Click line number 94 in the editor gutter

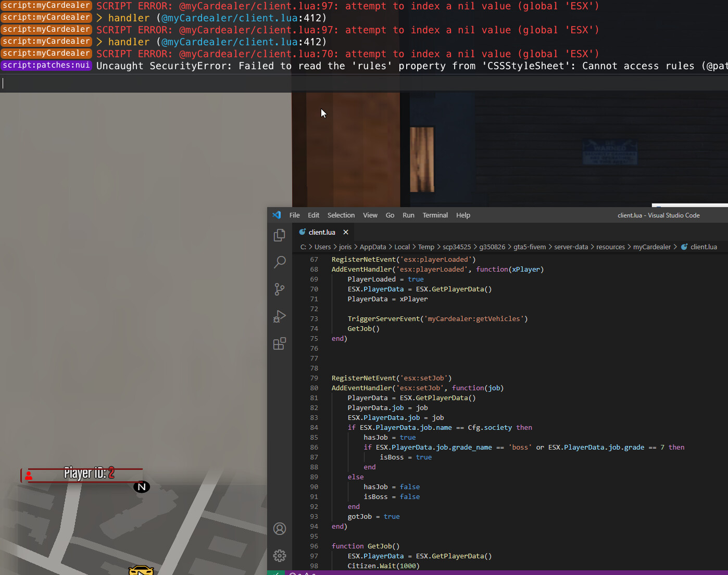pyautogui.click(x=314, y=526)
